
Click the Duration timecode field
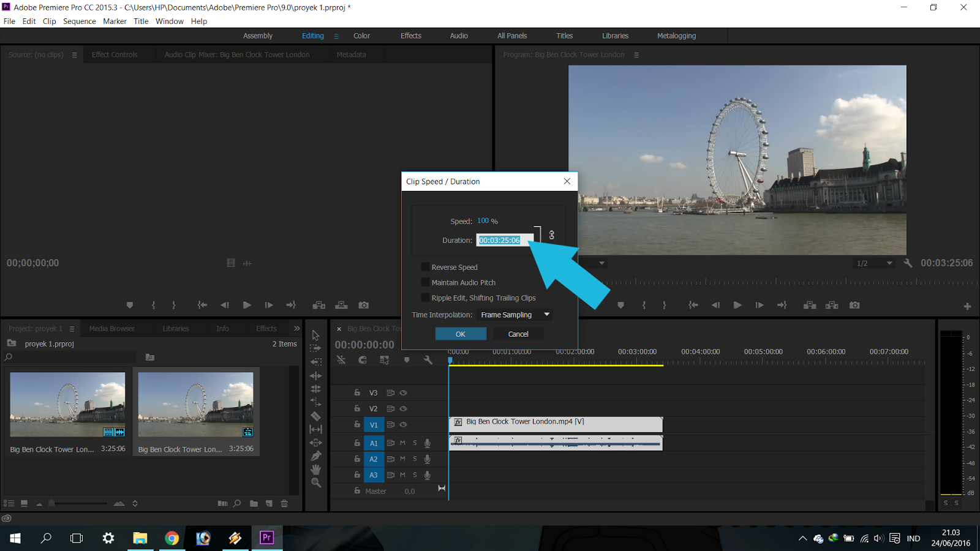505,240
